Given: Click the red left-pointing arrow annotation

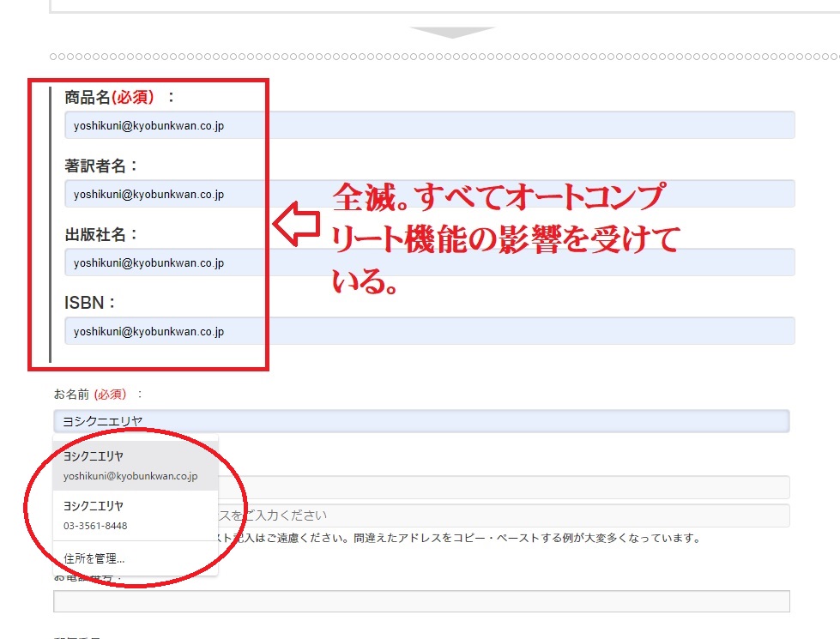Looking at the screenshot, I should tap(295, 226).
